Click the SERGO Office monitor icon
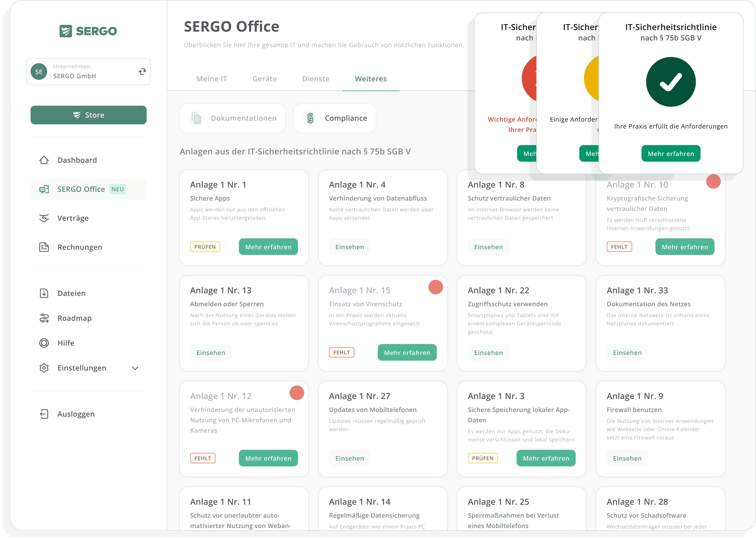 pos(44,189)
